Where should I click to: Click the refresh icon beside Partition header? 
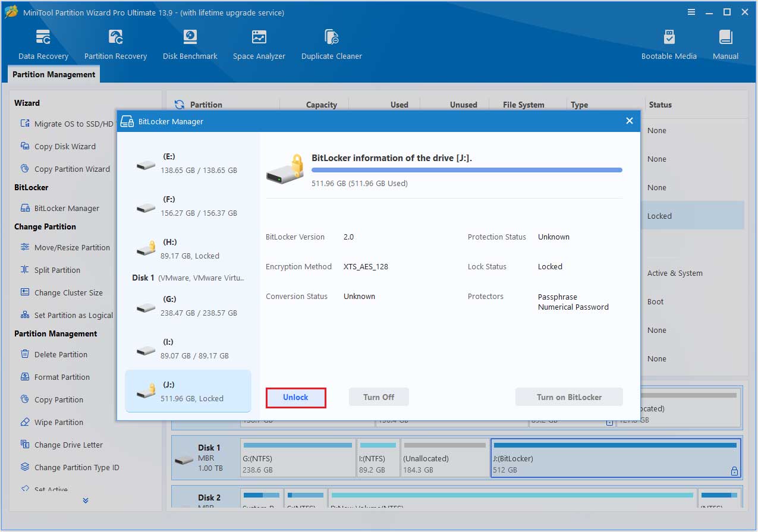(x=179, y=105)
